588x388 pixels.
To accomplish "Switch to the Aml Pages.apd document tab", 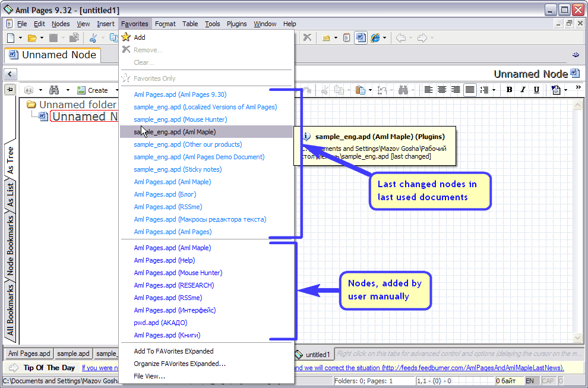I will (x=29, y=354).
